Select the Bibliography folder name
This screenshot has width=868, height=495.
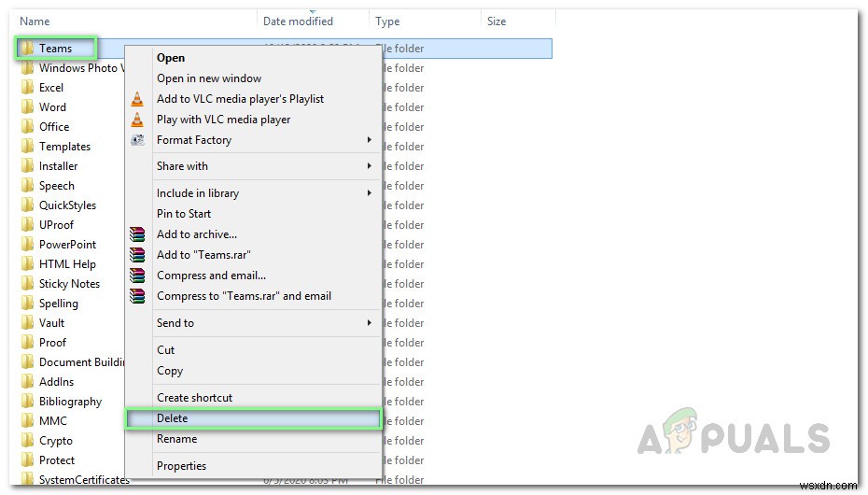coord(70,402)
